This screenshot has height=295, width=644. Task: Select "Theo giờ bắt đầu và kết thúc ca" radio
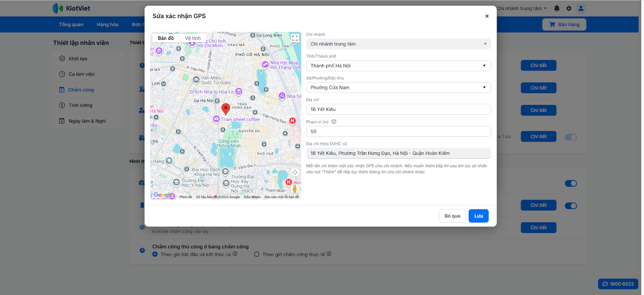click(155, 254)
